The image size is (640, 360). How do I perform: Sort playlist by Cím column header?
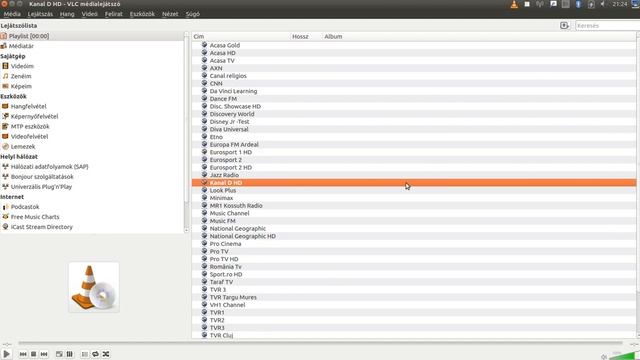coord(241,36)
